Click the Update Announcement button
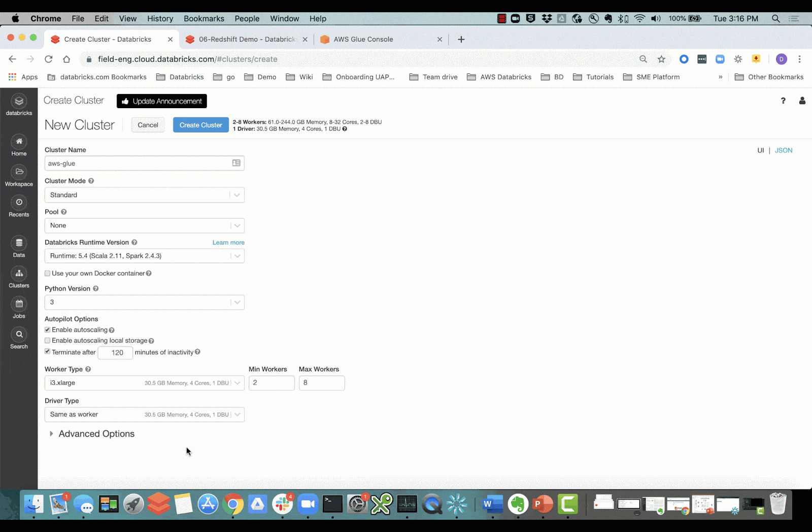 (x=162, y=101)
